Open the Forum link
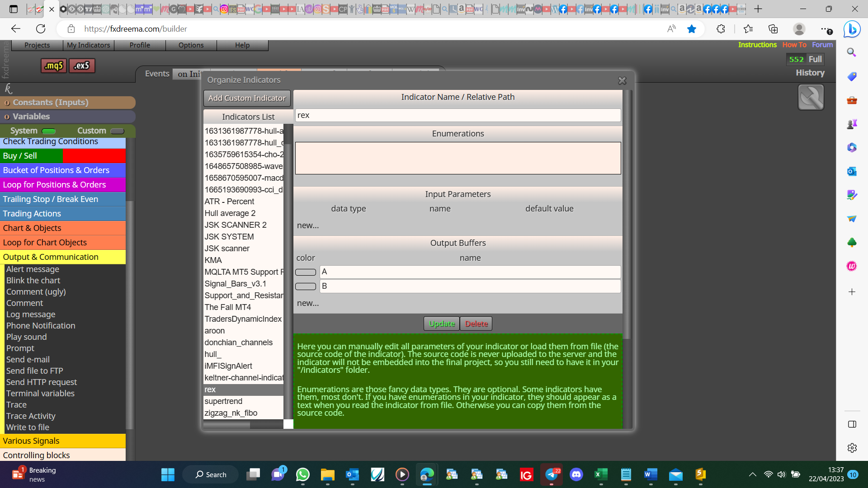The width and height of the screenshot is (868, 488). [822, 45]
